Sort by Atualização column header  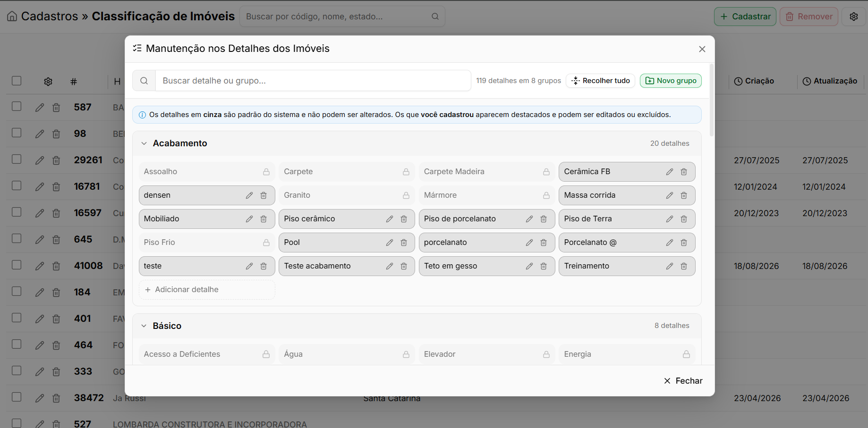tap(830, 81)
